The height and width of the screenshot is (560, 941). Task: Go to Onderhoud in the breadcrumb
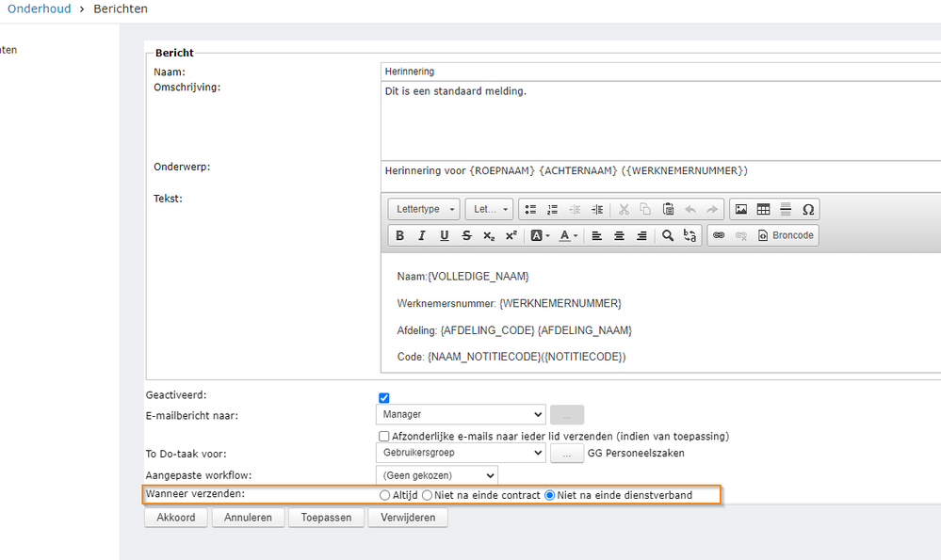(39, 9)
